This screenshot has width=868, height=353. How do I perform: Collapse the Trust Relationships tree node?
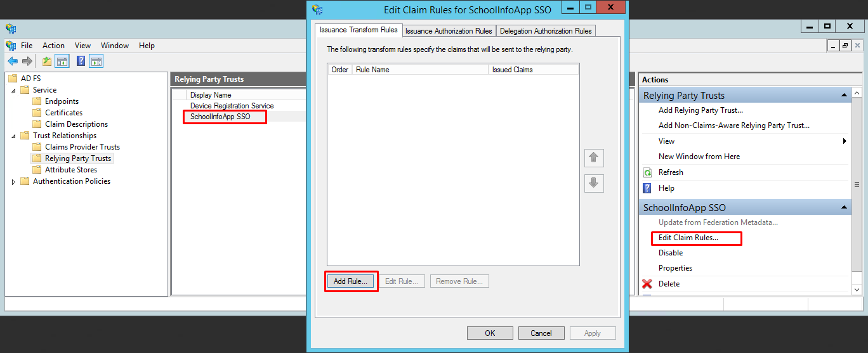tap(14, 136)
